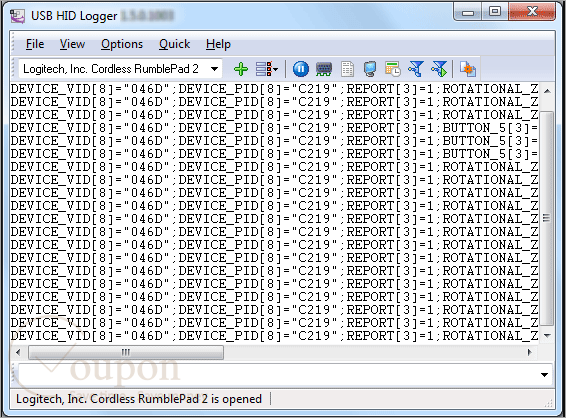Screen dimensions: 566x418
Task: Click the filter funnel with green arrow
Action: point(439,69)
